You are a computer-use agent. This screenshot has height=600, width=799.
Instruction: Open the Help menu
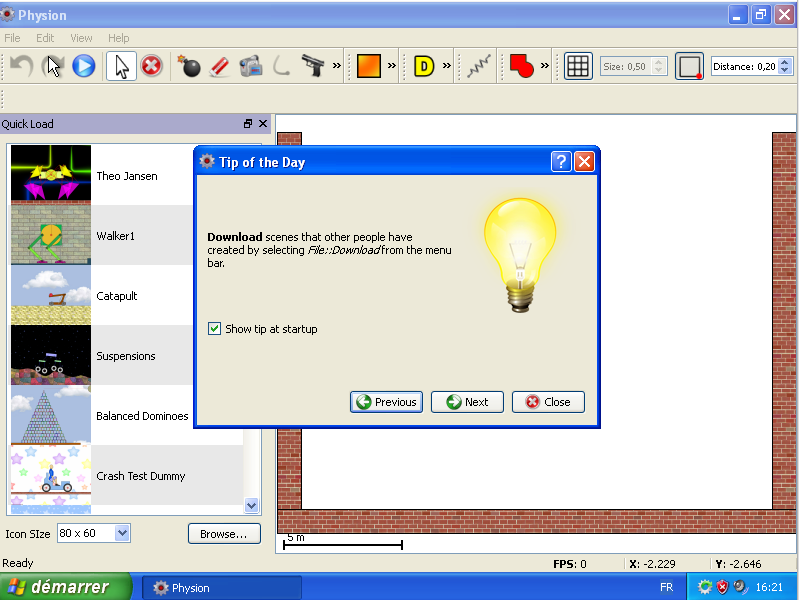click(x=119, y=38)
